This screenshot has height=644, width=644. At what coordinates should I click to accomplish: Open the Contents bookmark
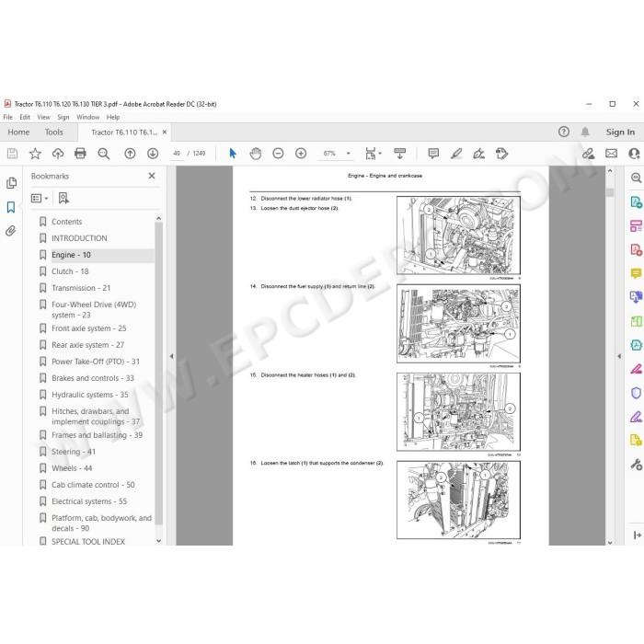tap(67, 222)
